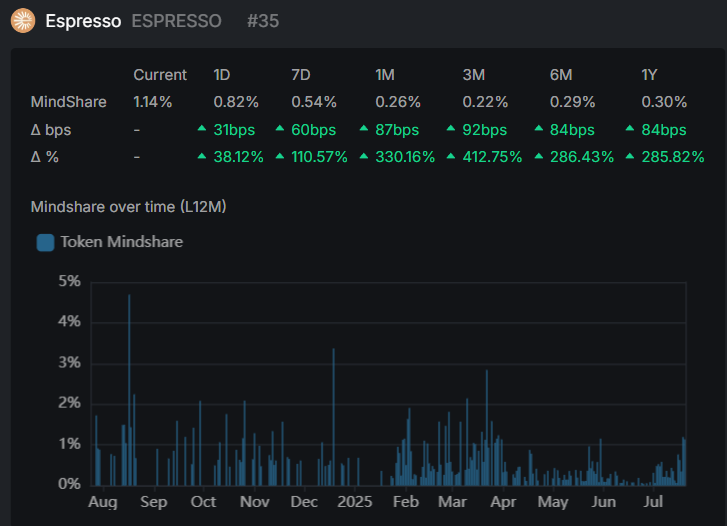
Task: Click the green up arrow beside 60bps
Action: (280, 128)
